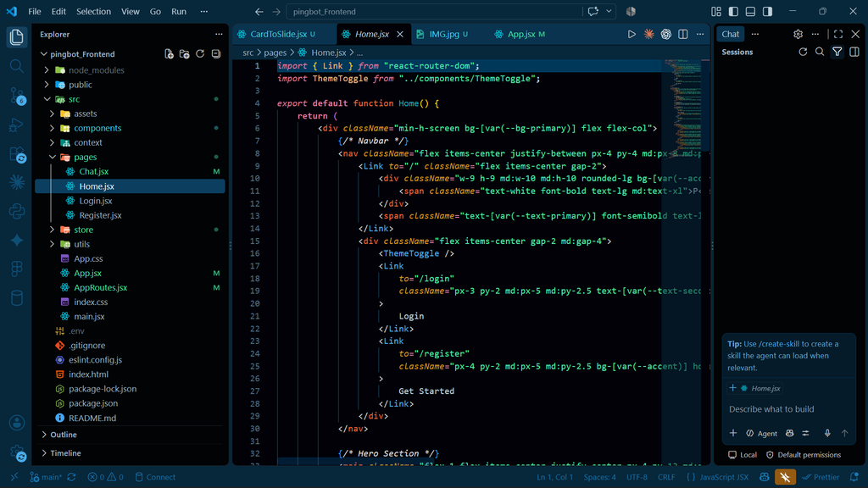Open package.json in the file tree

[93, 403]
